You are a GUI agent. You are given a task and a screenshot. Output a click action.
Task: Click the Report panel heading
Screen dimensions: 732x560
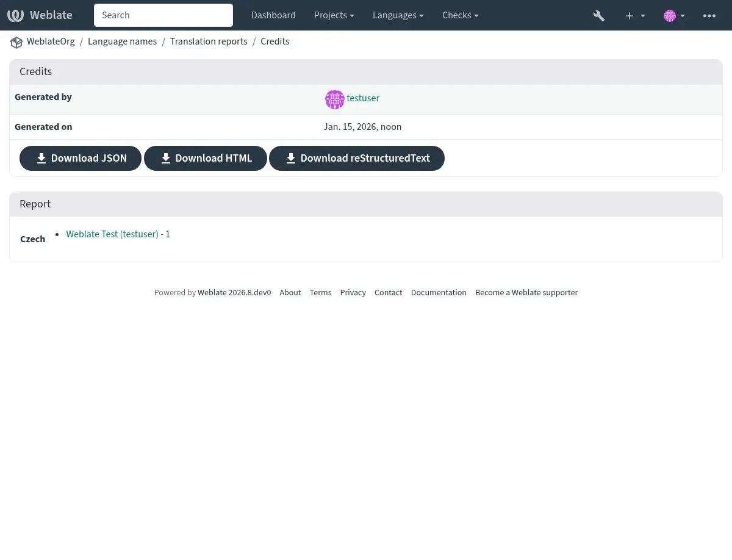(x=35, y=204)
